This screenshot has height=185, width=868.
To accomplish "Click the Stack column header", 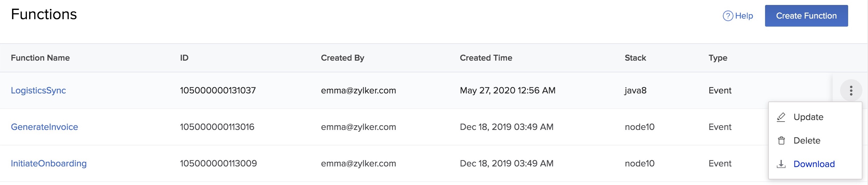I will point(635,58).
